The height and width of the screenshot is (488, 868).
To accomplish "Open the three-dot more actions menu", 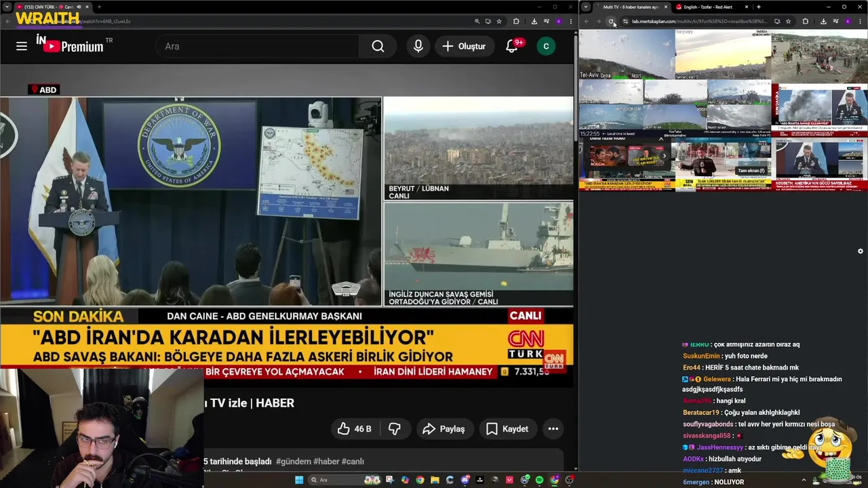I will pyautogui.click(x=553, y=428).
